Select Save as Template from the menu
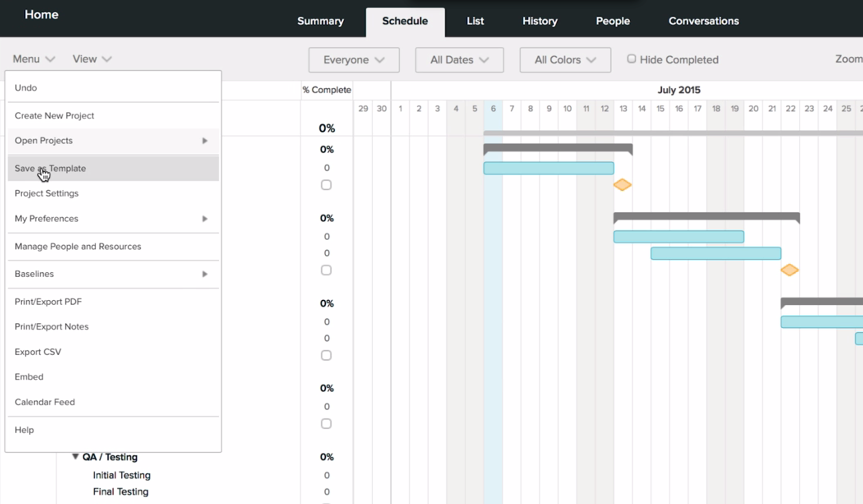863x504 pixels. click(x=50, y=168)
